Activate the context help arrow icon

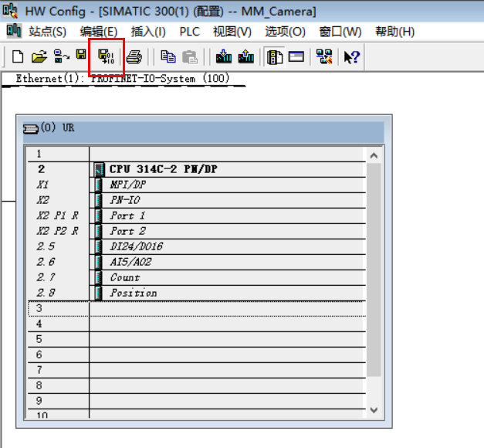(352, 57)
